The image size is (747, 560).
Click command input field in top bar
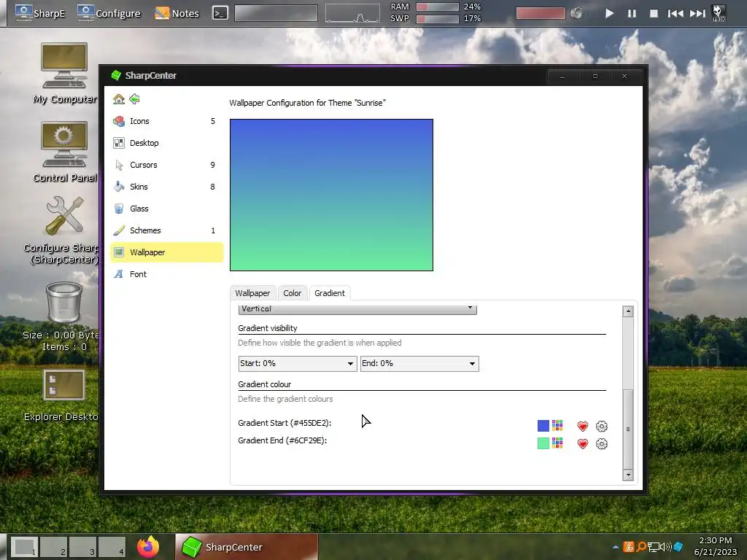click(x=276, y=13)
